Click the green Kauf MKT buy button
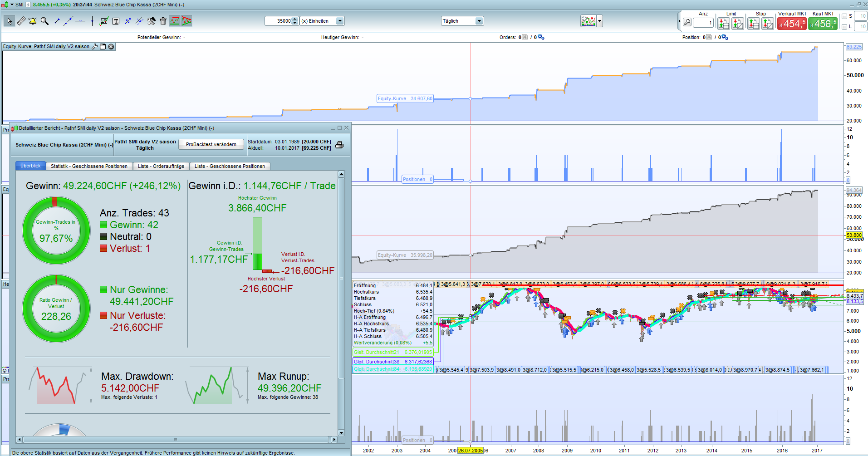Viewport: 868px width, 456px height. [823, 24]
